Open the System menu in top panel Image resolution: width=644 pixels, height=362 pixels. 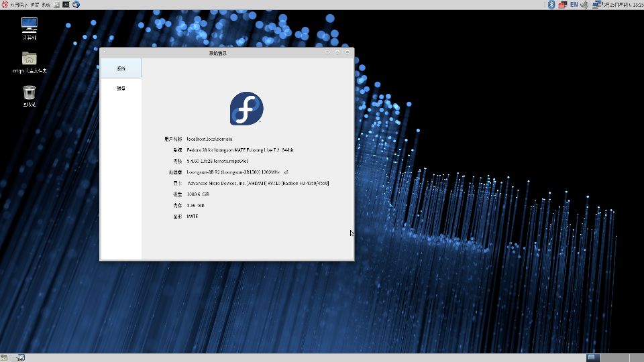click(x=46, y=5)
